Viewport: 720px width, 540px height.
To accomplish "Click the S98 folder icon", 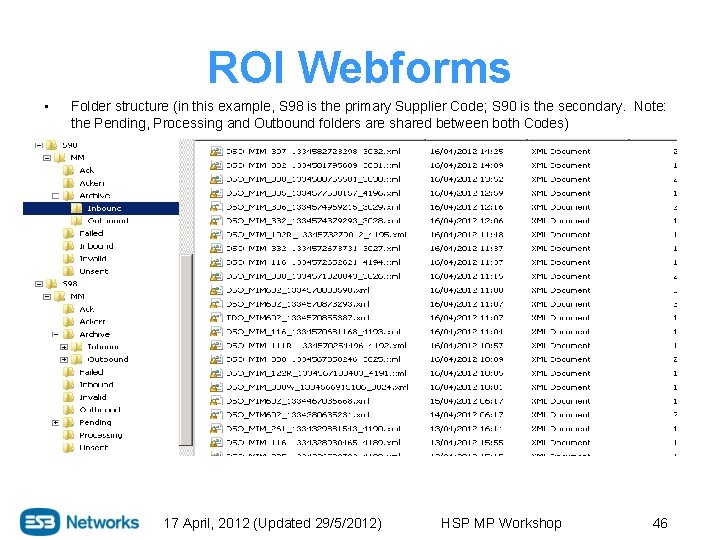I will [x=51, y=284].
